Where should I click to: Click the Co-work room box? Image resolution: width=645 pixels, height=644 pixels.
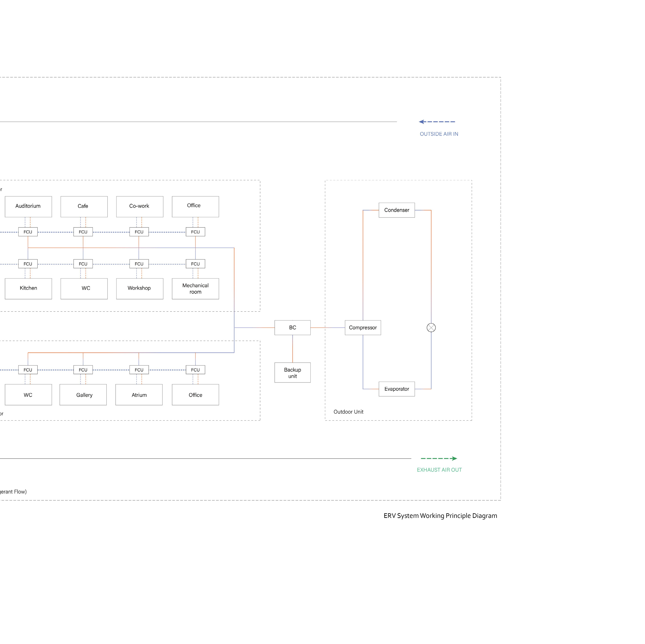coord(140,206)
